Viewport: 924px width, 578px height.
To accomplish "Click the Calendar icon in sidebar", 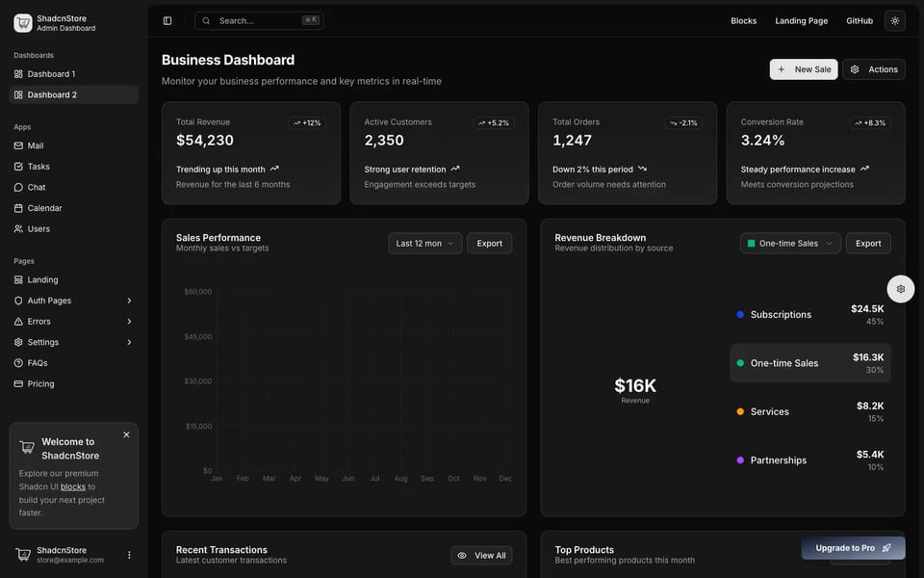I will tap(18, 208).
